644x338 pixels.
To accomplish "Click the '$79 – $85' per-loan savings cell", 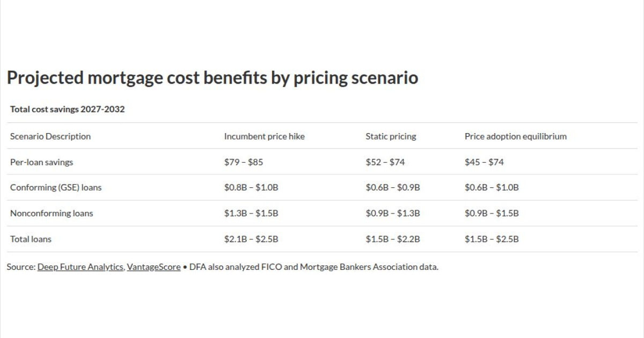I will tap(244, 162).
